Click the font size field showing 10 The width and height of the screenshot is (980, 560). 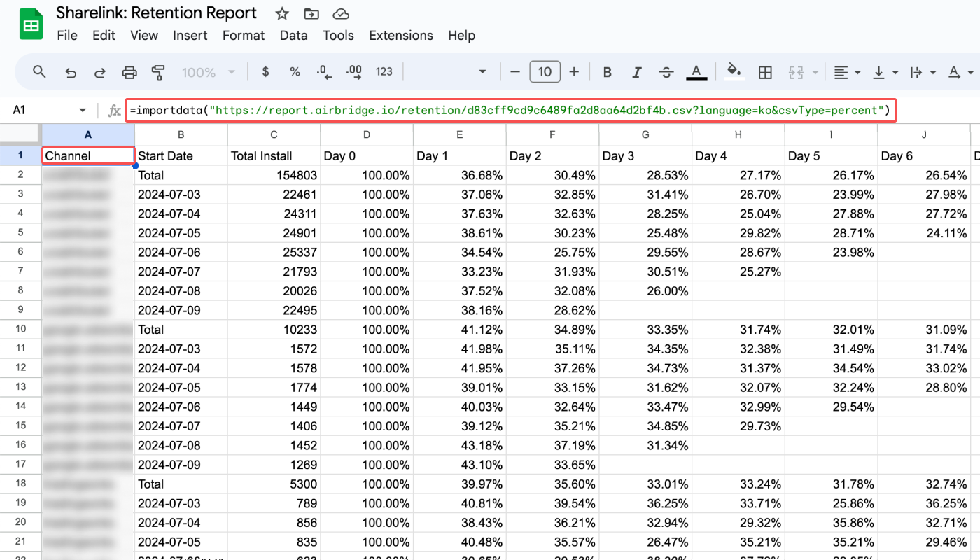pos(545,71)
